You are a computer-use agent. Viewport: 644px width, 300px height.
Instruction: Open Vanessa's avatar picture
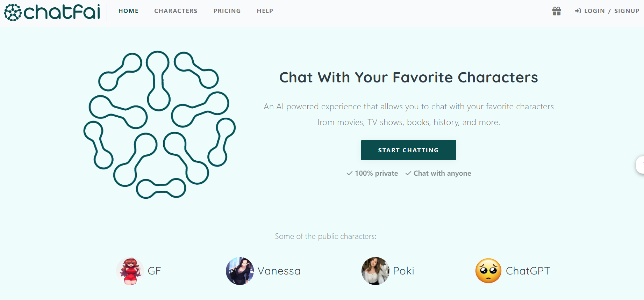[240, 271]
